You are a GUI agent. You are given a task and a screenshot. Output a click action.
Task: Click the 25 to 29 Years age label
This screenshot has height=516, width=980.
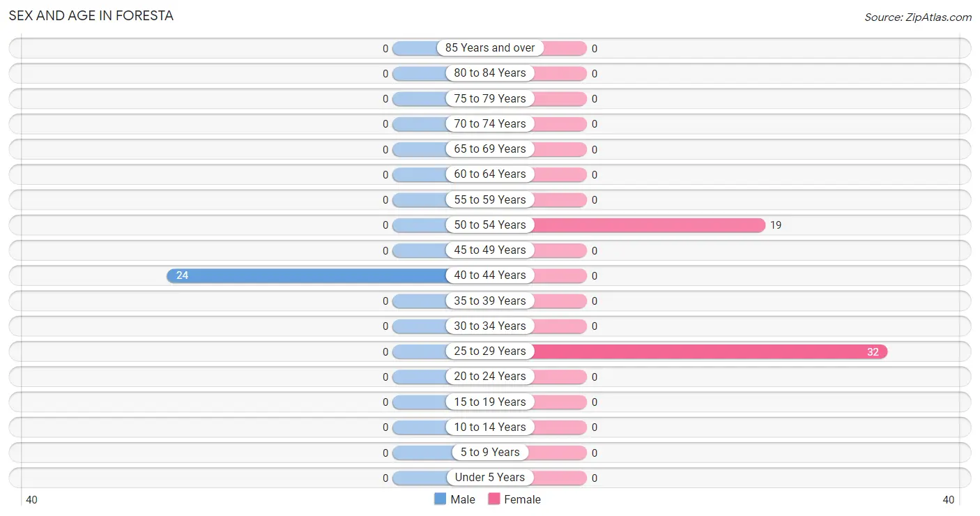coord(490,351)
